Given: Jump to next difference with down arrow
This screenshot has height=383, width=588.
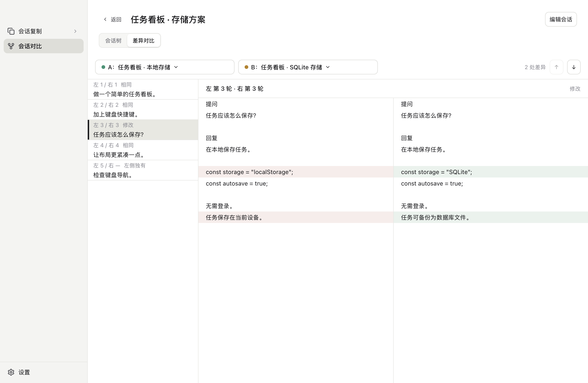Looking at the screenshot, I should tap(574, 67).
